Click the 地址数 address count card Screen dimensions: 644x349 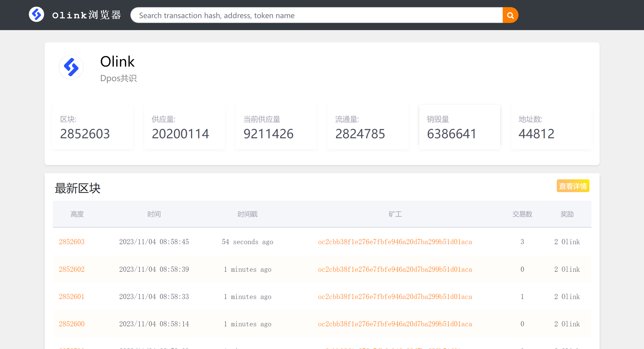click(551, 127)
